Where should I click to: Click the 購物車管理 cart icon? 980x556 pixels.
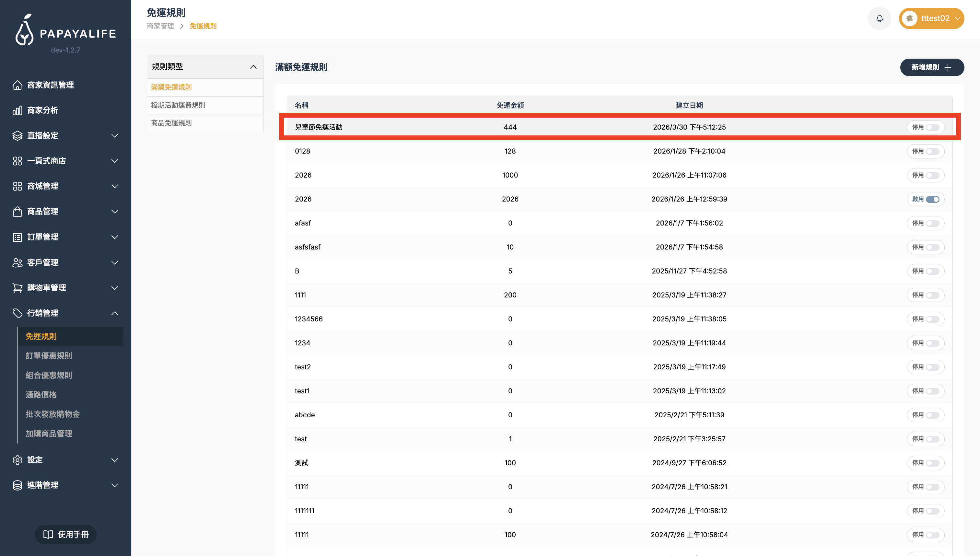[17, 287]
